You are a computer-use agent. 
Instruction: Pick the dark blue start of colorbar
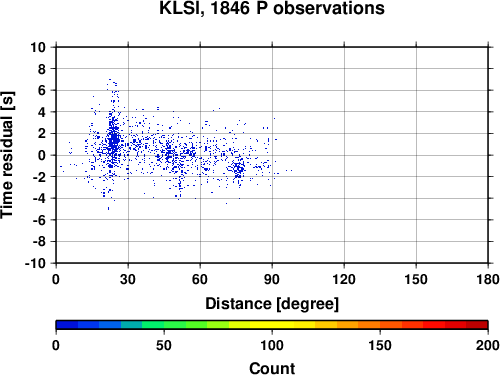(x=67, y=325)
